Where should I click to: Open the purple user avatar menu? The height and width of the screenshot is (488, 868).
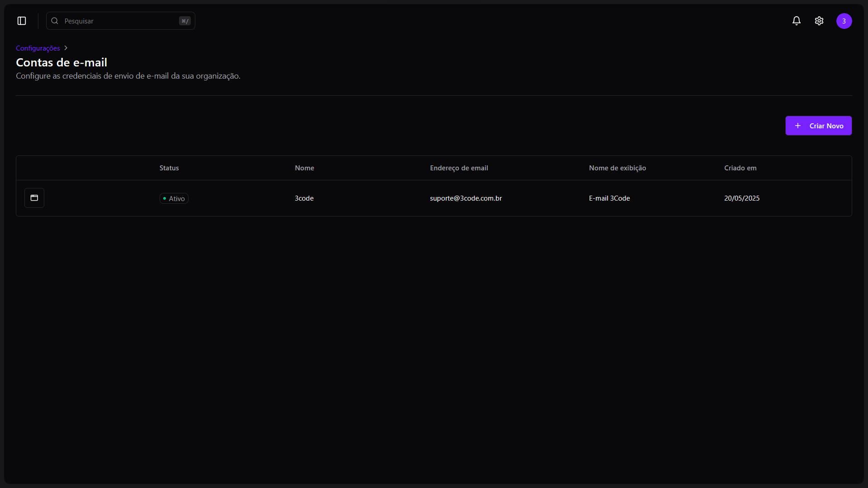click(844, 21)
